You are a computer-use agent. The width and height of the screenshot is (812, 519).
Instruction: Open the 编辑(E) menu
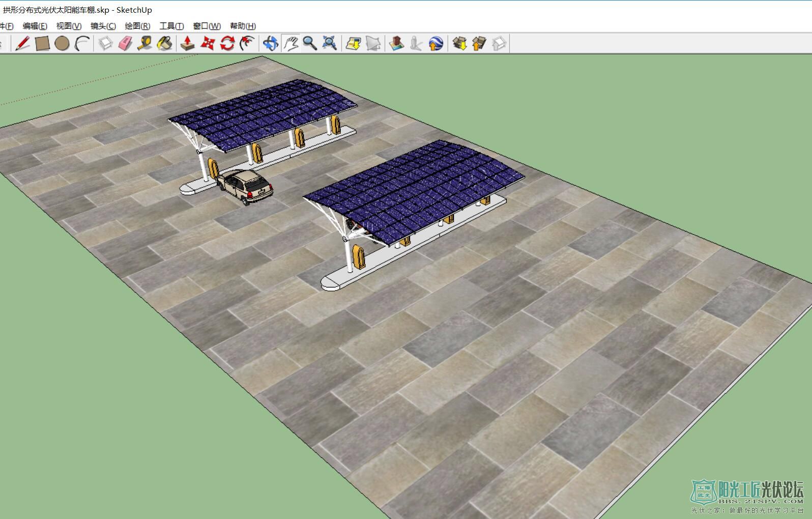[x=35, y=26]
